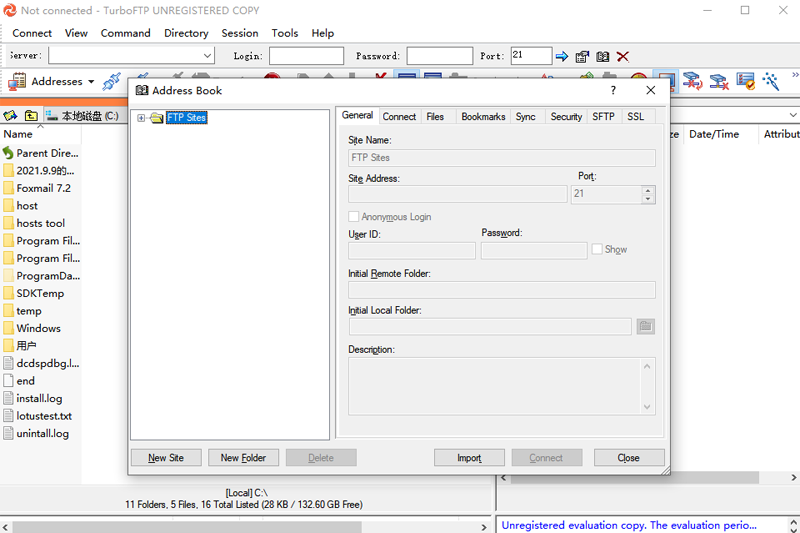Go up one level in the local pane
The height and width of the screenshot is (533, 800).
pos(31,116)
